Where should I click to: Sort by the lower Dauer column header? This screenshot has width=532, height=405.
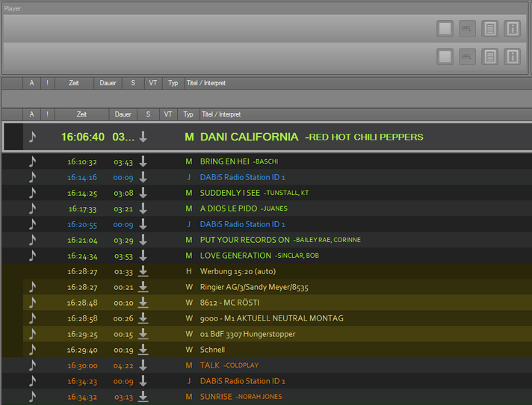123,114
